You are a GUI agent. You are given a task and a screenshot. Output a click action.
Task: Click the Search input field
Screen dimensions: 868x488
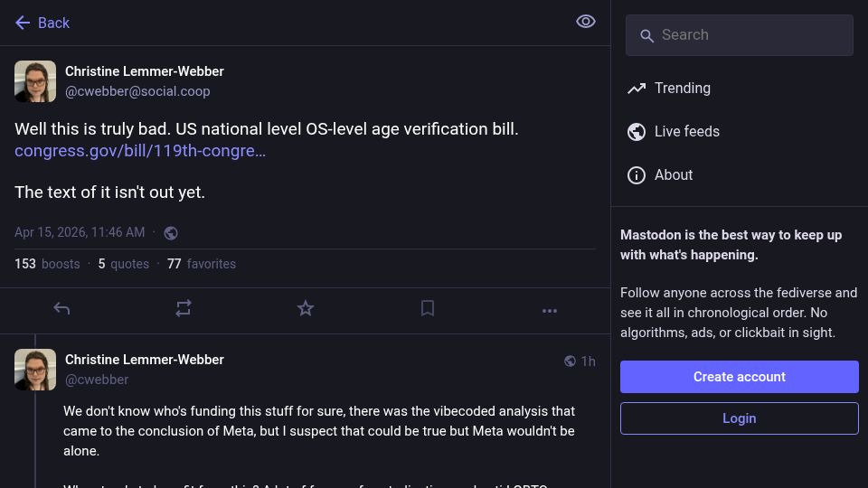tap(739, 35)
